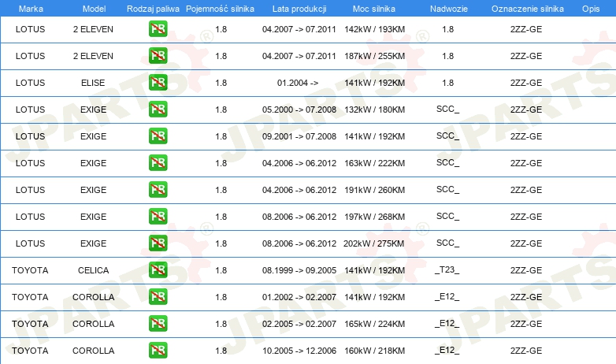
Task: Click the Rodzaj paliwa column header
Action: [x=153, y=9]
